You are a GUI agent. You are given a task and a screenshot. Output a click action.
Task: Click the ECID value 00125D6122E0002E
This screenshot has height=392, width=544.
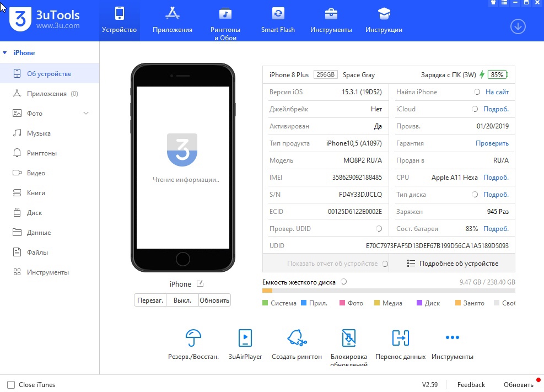355,212
